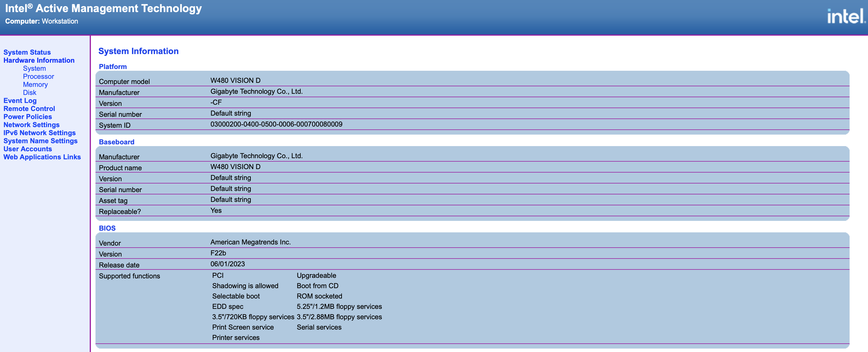
Task: View Disk information
Action: [x=30, y=92]
